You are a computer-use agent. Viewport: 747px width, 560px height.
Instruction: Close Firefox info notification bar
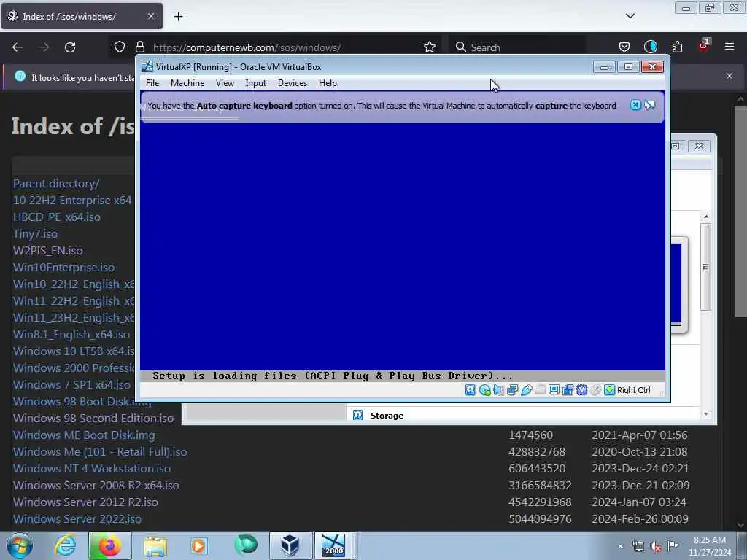[729, 76]
